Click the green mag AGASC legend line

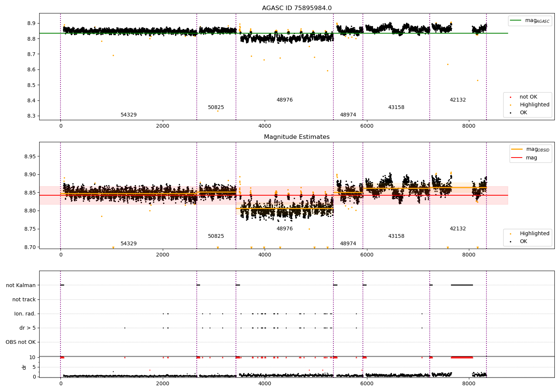[516, 21]
